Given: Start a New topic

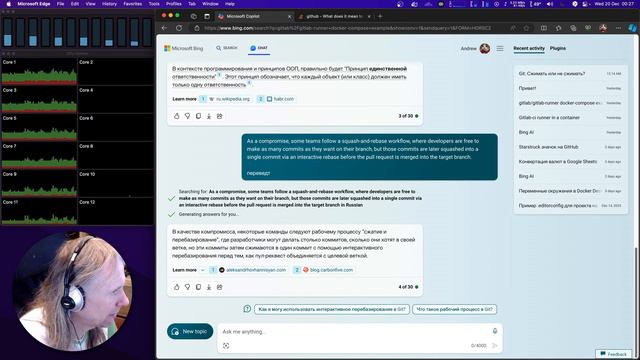Looking at the screenshot, I should coord(190,331).
